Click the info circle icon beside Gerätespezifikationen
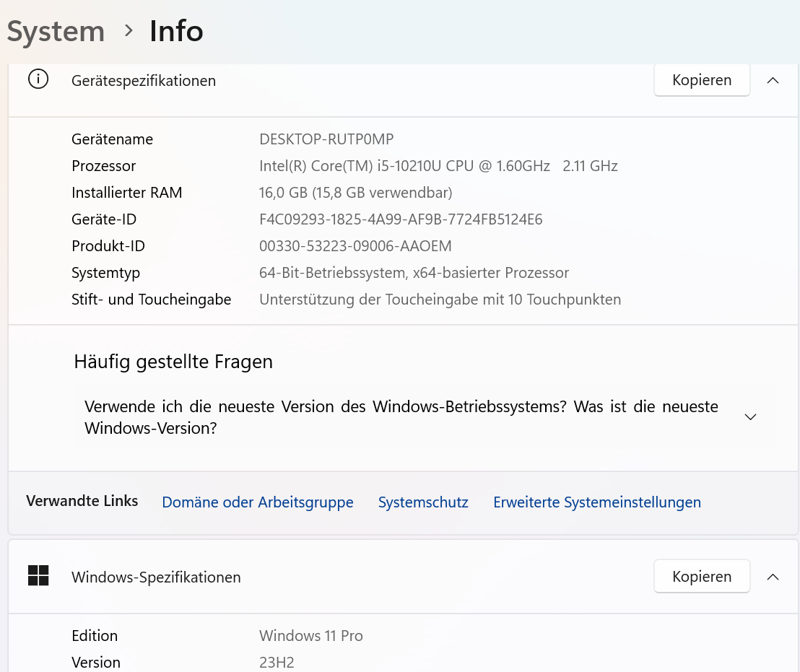Viewport: 800px width, 672px height. [x=38, y=79]
